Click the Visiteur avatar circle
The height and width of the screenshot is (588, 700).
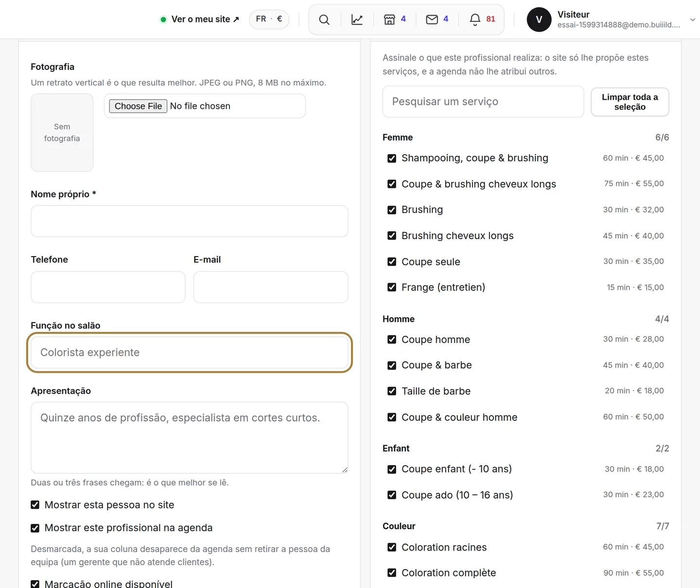539,19
